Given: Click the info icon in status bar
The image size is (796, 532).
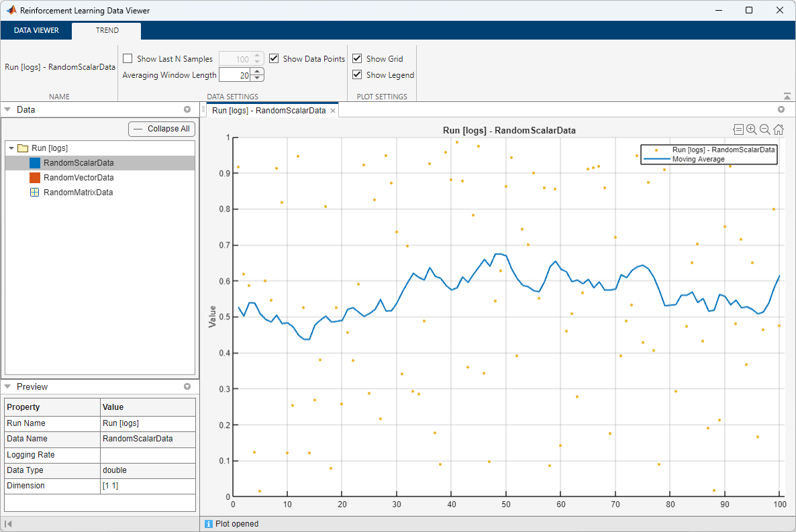Looking at the screenshot, I should pos(208,524).
